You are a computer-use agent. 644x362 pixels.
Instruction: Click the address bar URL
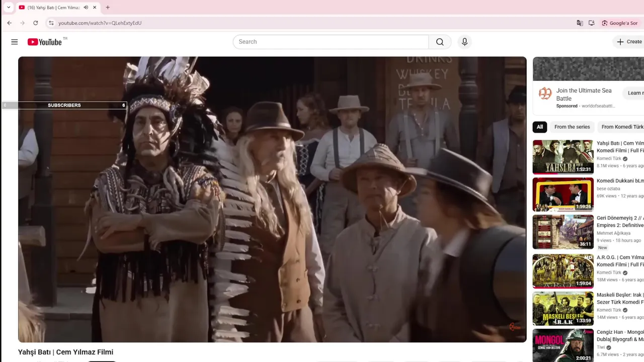tap(100, 23)
